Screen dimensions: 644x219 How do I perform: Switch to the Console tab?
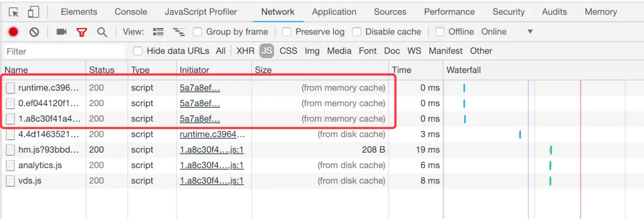coord(131,12)
